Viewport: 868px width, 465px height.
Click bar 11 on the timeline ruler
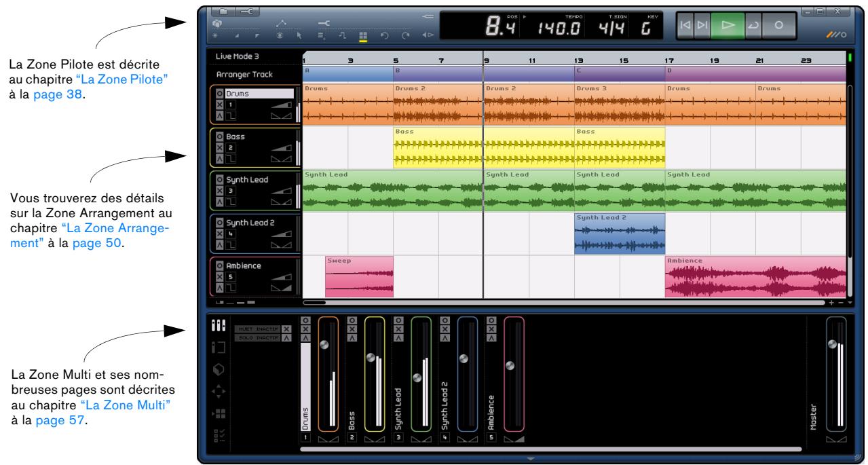click(x=533, y=60)
